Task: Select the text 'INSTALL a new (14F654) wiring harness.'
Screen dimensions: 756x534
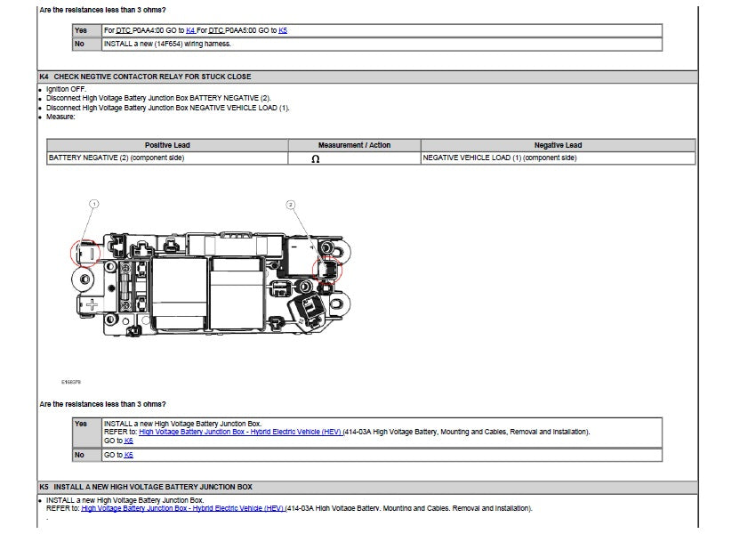Action: (167, 44)
